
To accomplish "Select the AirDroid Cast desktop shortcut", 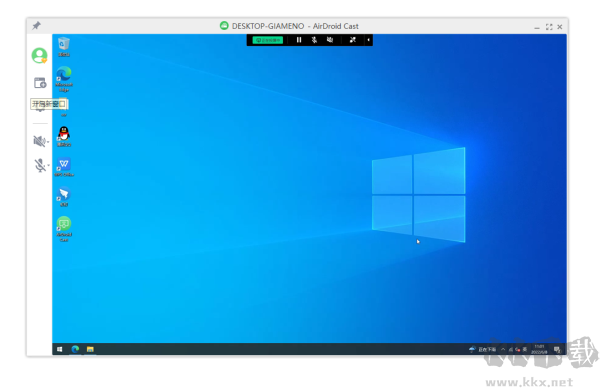I will [x=64, y=229].
